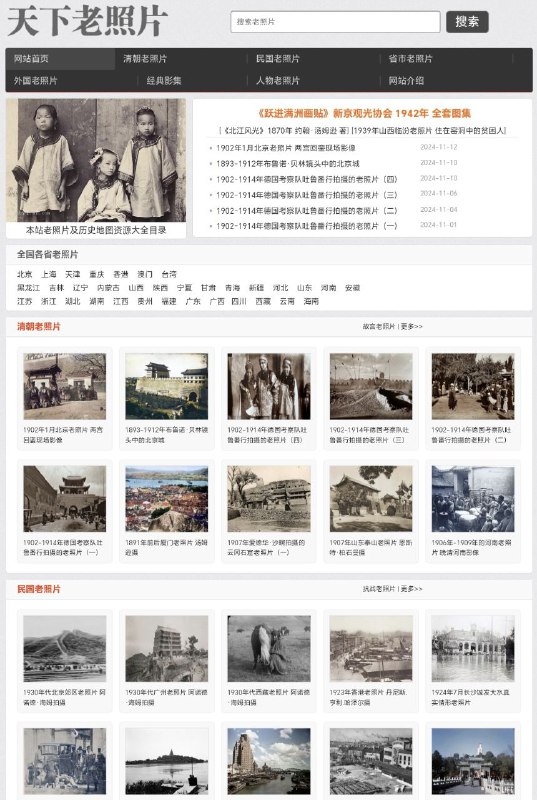537x800 pixels.
Task: Open the 1907年山东泰山老照片 thumbnail
Action: click(371, 498)
